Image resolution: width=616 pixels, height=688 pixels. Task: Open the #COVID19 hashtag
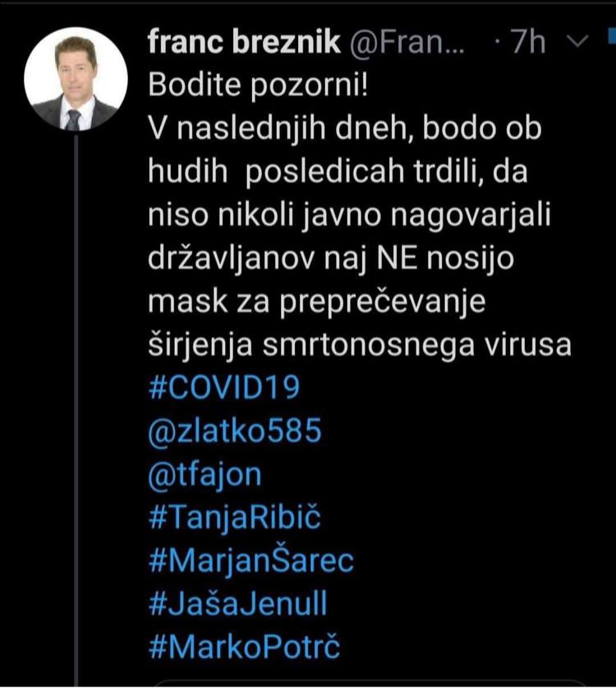pos(223,388)
